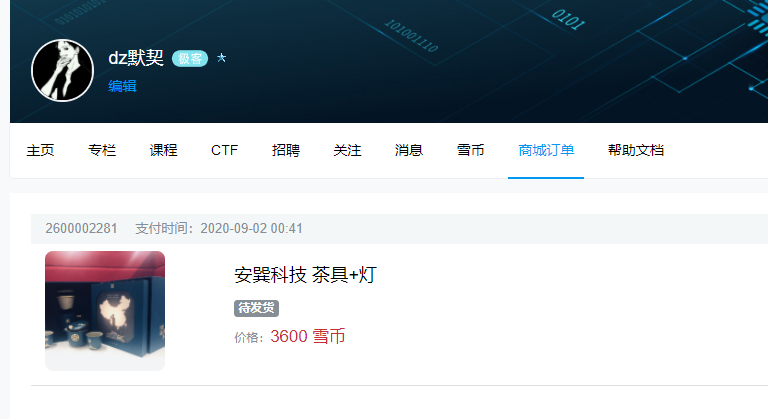768x419 pixels.
Task: Click the dz默契 profile avatar
Action: coord(62,71)
